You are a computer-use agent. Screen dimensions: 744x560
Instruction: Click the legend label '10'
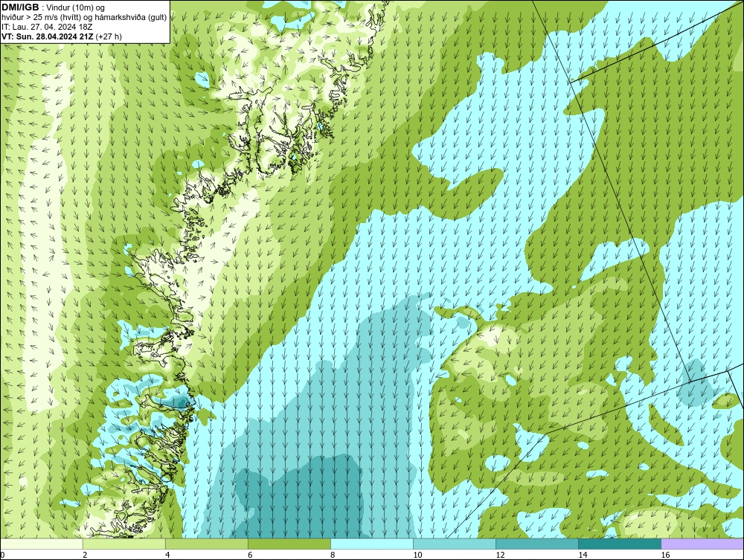point(417,555)
